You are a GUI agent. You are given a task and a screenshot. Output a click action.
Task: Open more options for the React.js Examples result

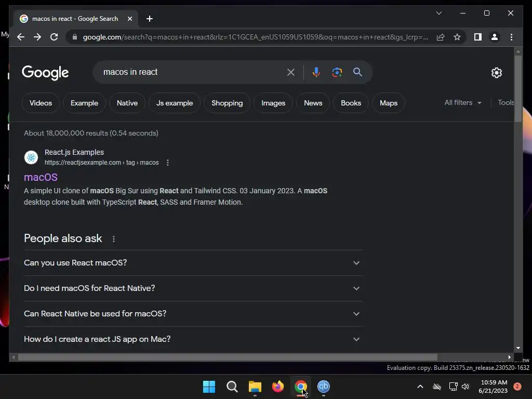click(168, 163)
